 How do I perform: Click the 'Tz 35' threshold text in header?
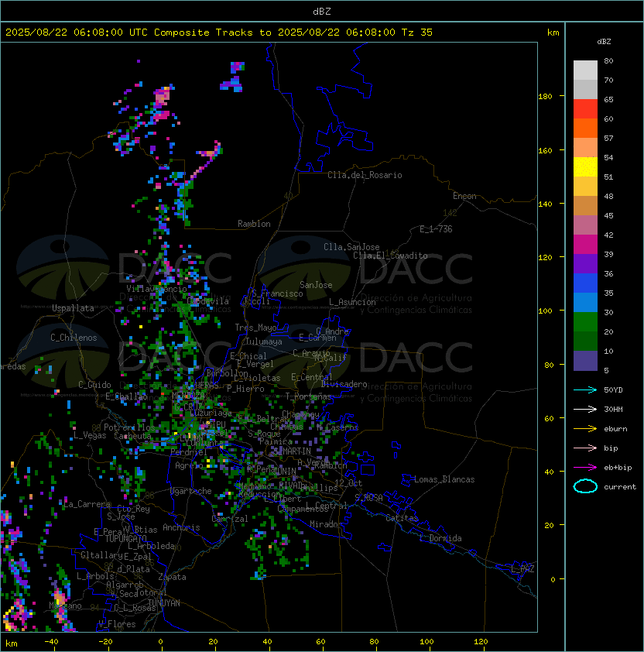click(417, 33)
